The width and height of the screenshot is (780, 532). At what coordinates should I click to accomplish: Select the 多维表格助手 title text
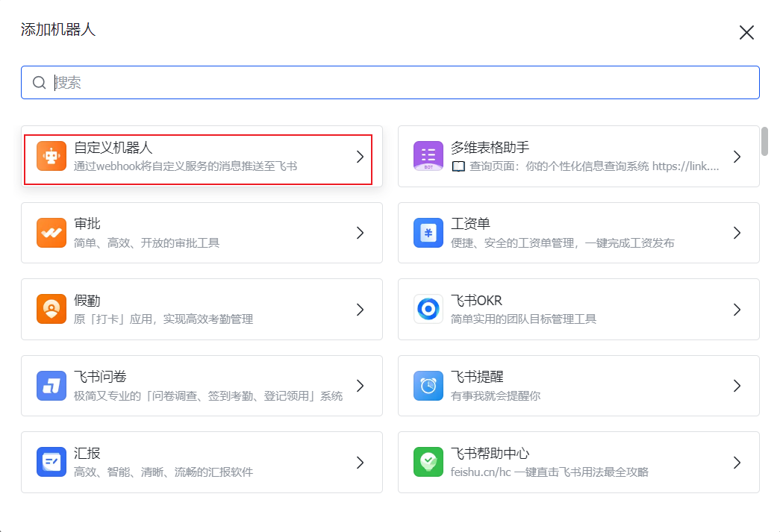point(490,148)
